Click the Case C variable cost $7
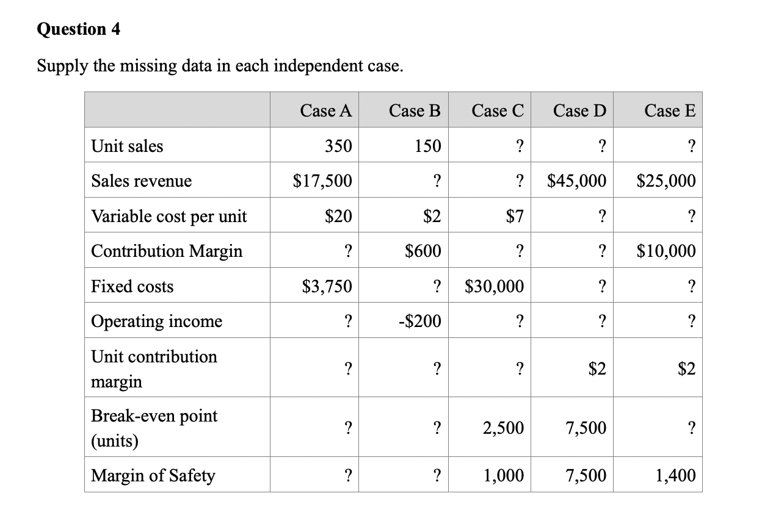The image size is (762, 532). [515, 216]
